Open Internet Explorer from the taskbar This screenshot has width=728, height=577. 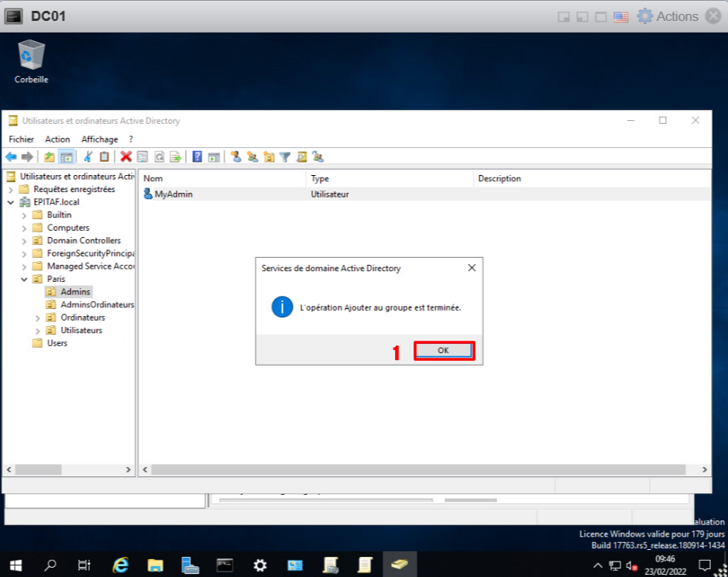(120, 565)
